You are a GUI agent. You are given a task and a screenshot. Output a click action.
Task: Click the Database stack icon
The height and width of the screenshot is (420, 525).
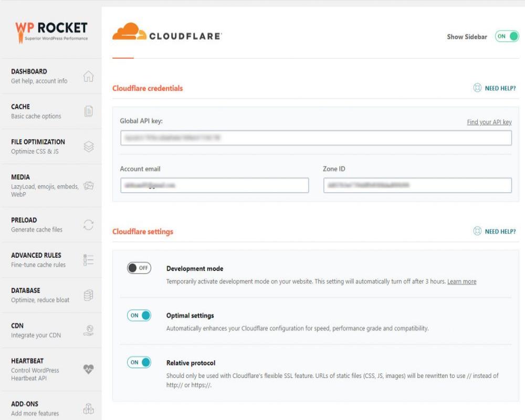89,295
